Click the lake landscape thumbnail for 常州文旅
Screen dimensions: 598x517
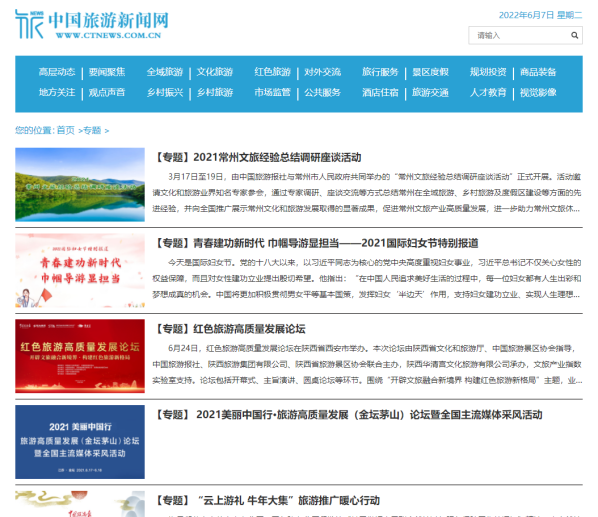point(80,185)
